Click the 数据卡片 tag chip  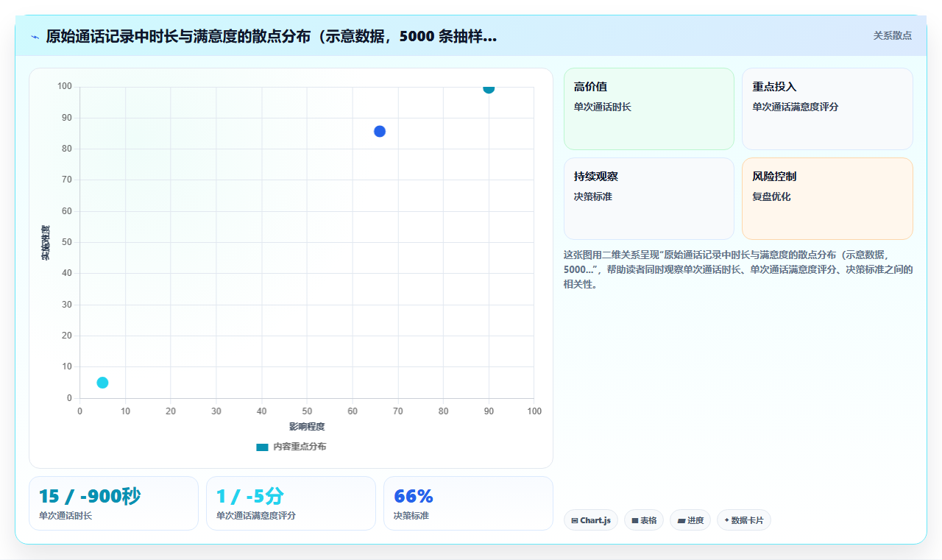tap(744, 520)
